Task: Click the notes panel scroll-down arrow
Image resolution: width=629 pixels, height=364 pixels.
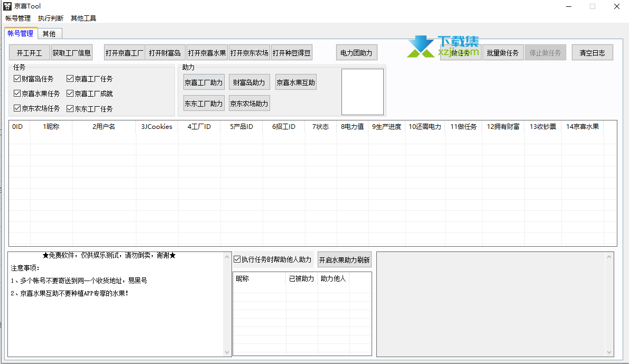Action: [x=227, y=352]
